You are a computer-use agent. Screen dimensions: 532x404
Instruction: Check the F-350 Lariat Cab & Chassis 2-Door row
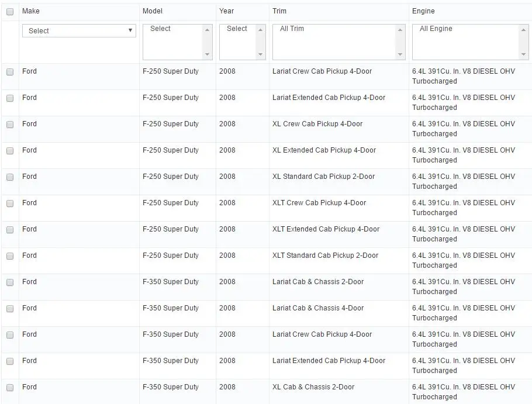tap(10, 282)
